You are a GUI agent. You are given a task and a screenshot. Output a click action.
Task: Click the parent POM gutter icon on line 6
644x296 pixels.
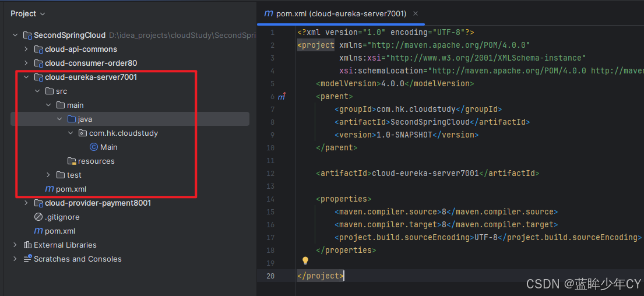(281, 97)
